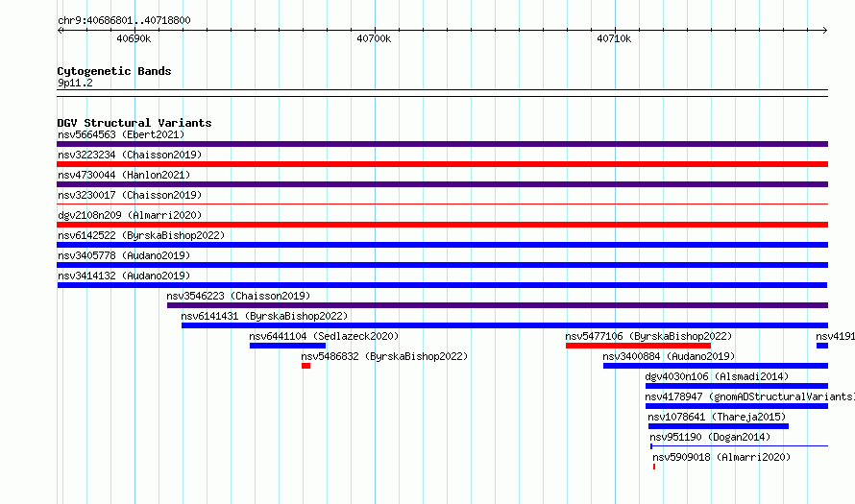Select the tiny red mark under nsv5909018
The width and height of the screenshot is (855, 504).
pos(654,467)
